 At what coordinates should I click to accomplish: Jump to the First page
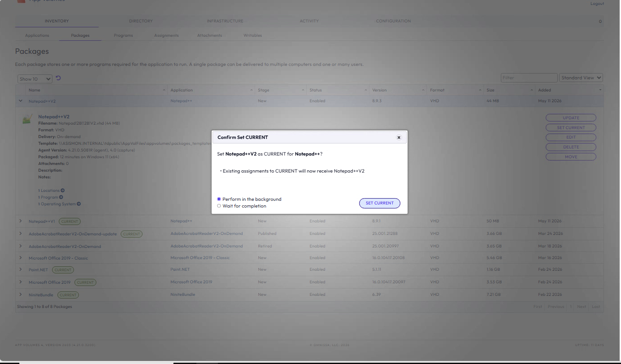[x=538, y=307]
